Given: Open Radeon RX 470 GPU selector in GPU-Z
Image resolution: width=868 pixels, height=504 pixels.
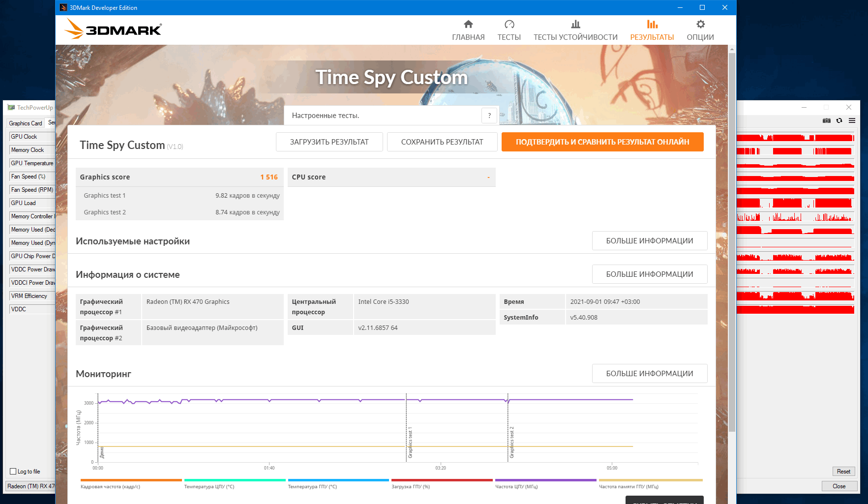Looking at the screenshot, I should click(30, 486).
